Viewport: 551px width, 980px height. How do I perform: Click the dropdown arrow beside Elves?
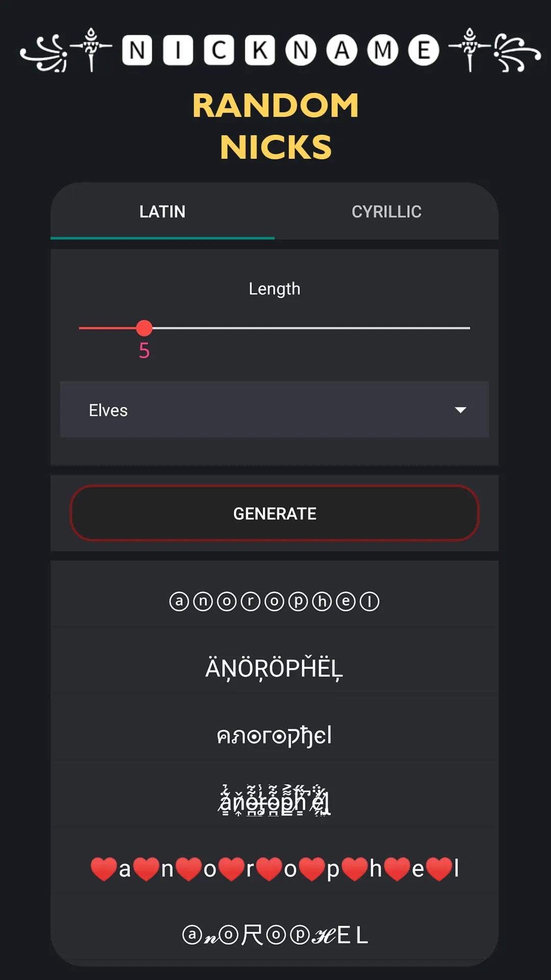click(x=460, y=410)
